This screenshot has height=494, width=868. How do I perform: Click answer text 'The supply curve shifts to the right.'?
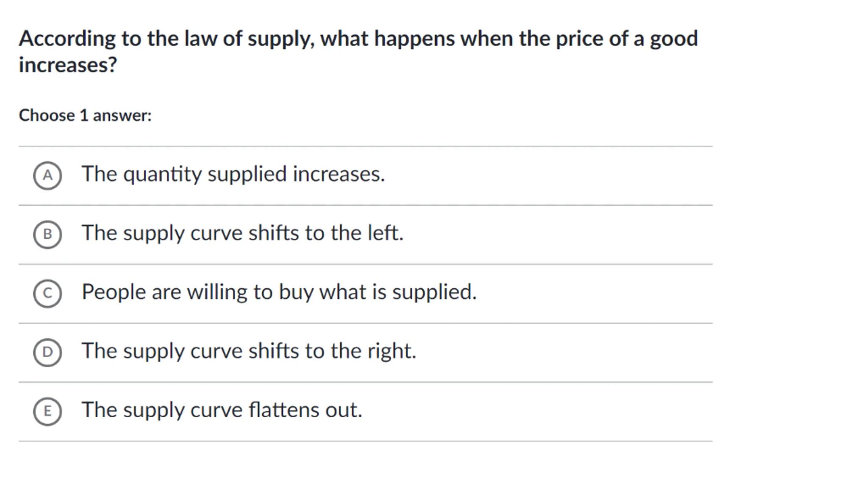pyautogui.click(x=249, y=351)
